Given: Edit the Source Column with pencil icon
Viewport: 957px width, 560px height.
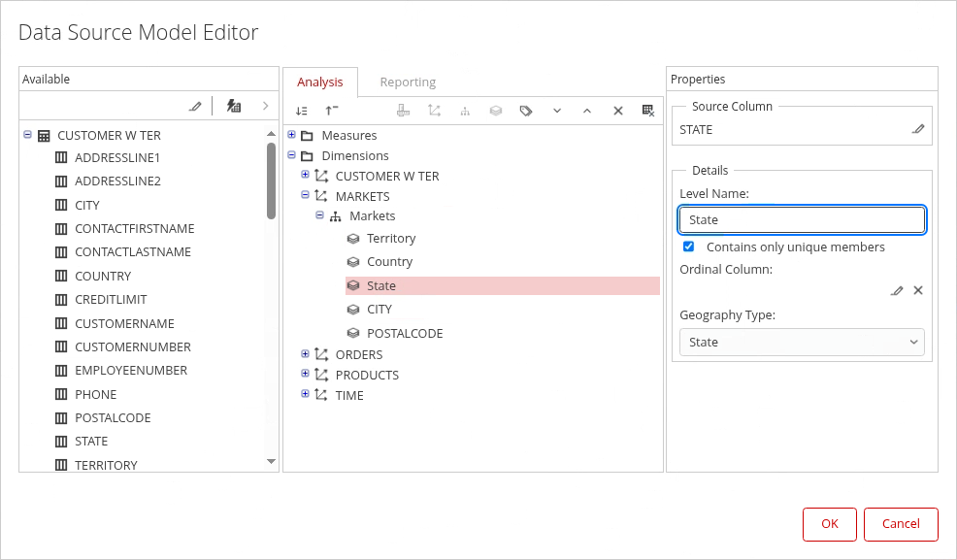Looking at the screenshot, I should pos(918,129).
